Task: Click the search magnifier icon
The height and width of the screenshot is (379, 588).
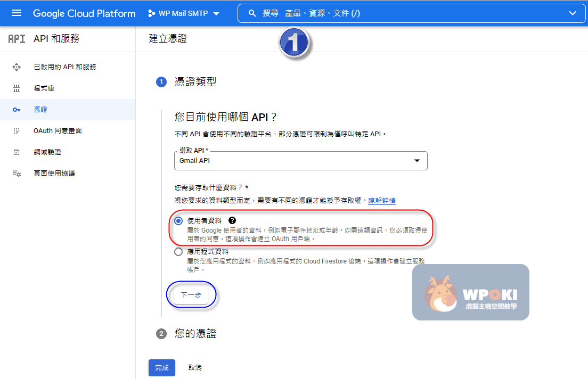Action: (252, 13)
